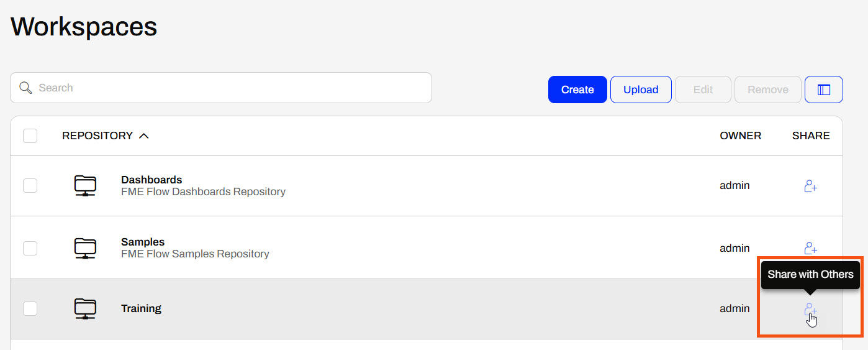
Task: Tick the Dashboards repository checkbox
Action: click(x=30, y=185)
